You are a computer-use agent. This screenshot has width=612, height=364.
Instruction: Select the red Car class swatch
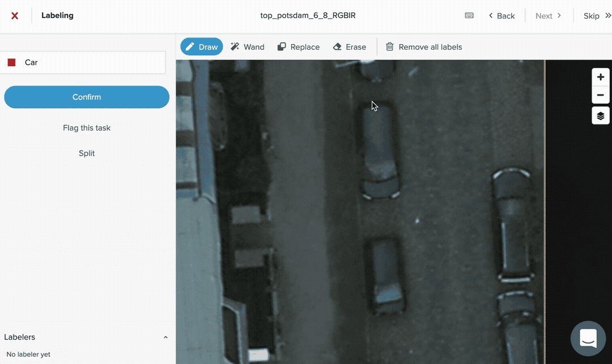(11, 63)
